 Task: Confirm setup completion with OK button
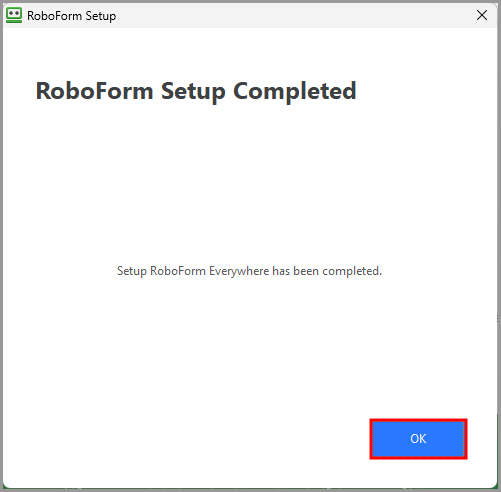[x=418, y=439]
